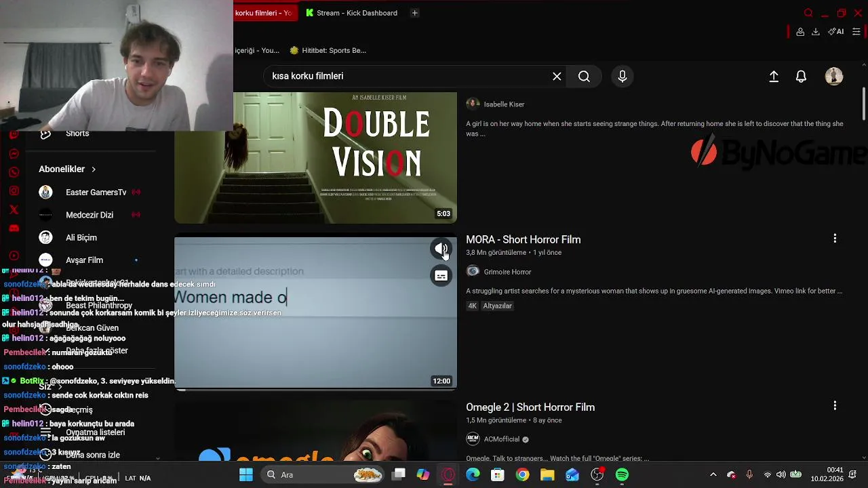Open volume control in system tray
This screenshot has height=488, width=868.
tap(781, 475)
